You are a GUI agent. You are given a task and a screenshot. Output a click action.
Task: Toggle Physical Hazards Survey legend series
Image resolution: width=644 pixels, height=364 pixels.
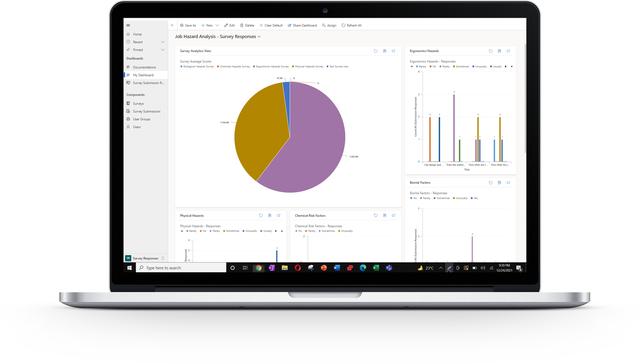click(309, 66)
